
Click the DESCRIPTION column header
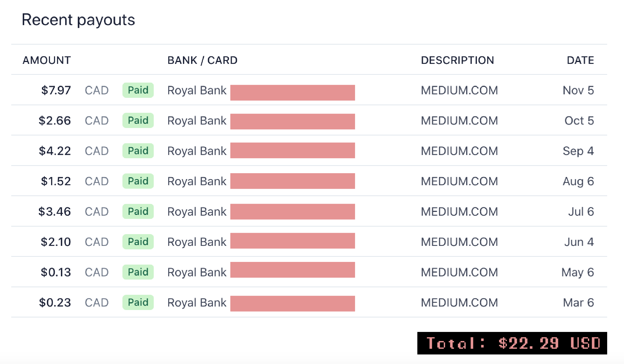457,60
